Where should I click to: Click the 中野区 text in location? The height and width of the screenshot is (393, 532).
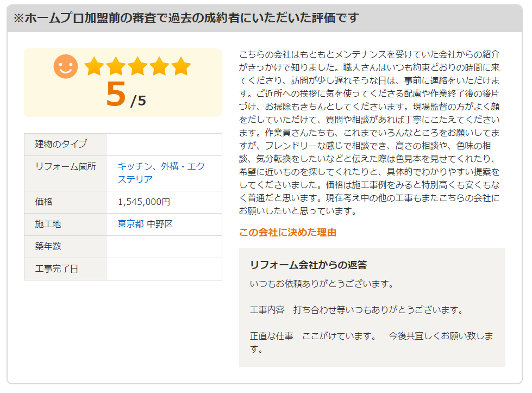point(160,224)
